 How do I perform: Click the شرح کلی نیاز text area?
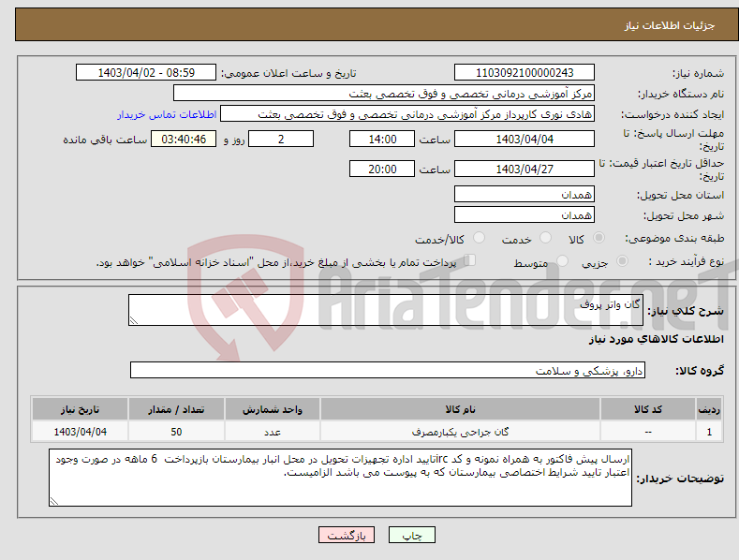[x=386, y=310]
